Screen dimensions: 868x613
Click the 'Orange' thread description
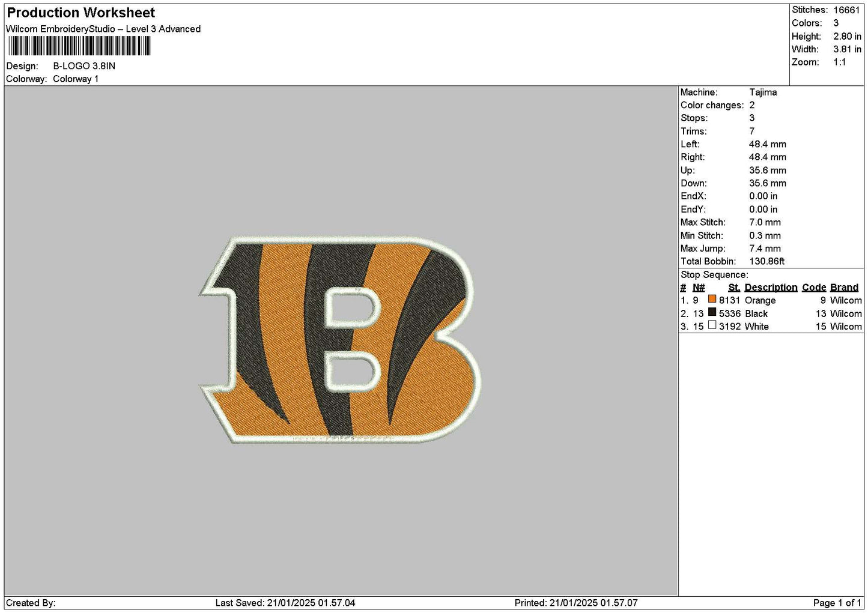(x=760, y=301)
